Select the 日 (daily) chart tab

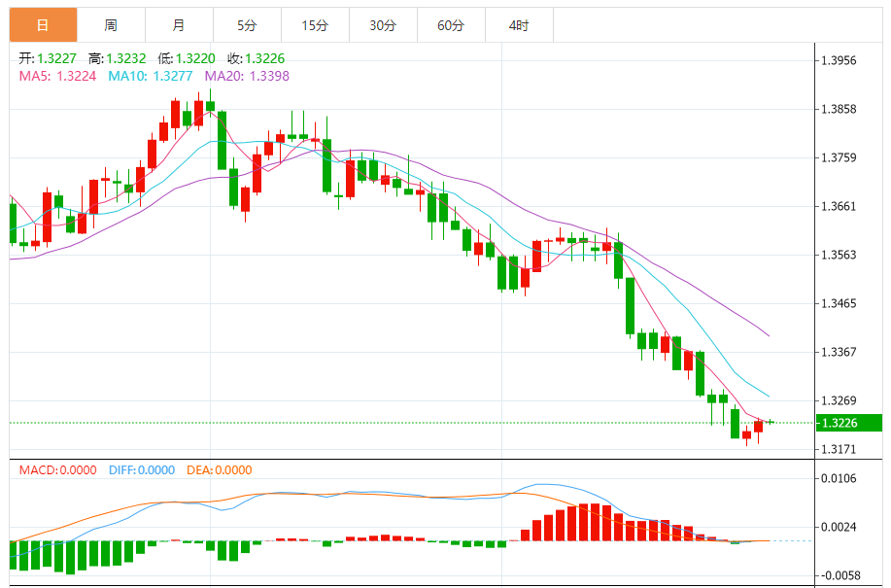pos(43,25)
